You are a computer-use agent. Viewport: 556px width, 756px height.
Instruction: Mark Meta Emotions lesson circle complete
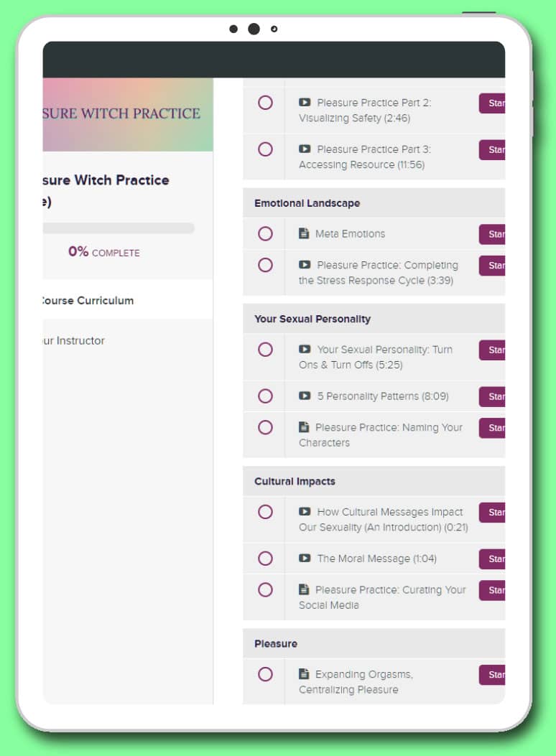pos(265,234)
